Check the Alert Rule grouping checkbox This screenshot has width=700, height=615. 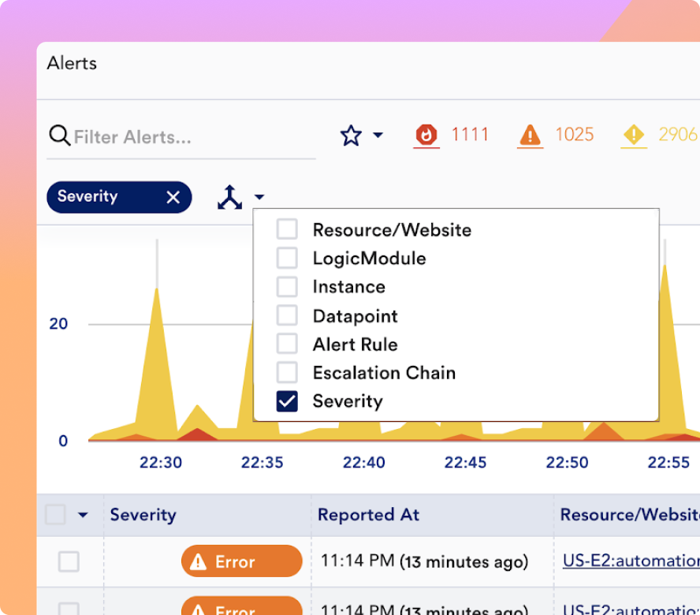(287, 344)
